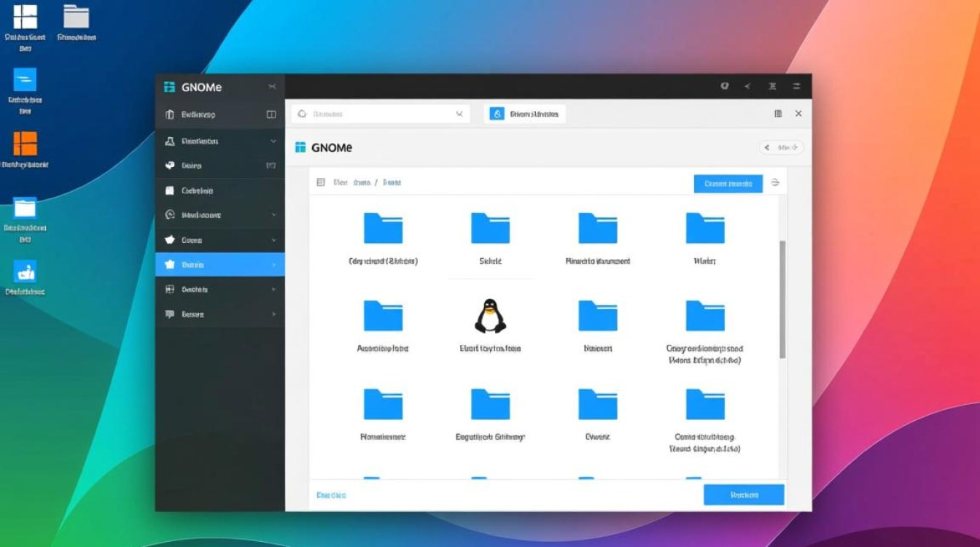Image resolution: width=980 pixels, height=547 pixels.
Task: Click the GNOME logo in the dark sidebar header
Action: (x=169, y=88)
